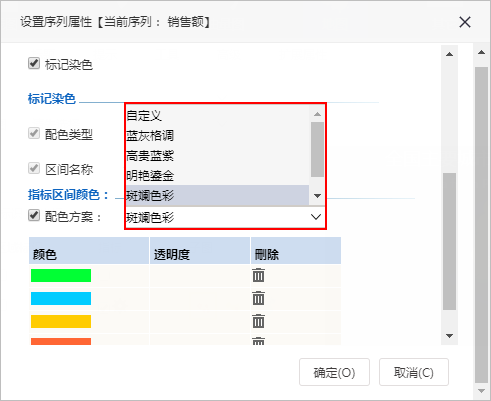This screenshot has height=401, width=491.
Task: Click inner panel scroll-down arrow
Action: [449, 336]
